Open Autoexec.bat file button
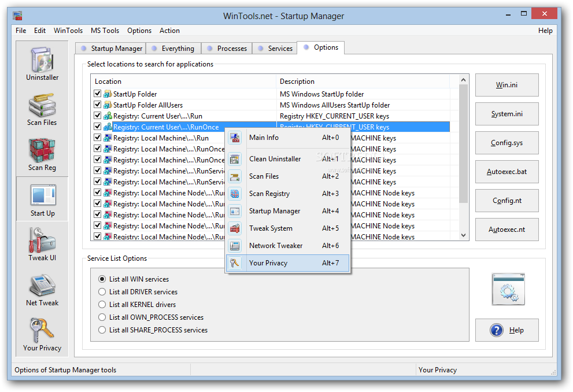 coord(507,172)
